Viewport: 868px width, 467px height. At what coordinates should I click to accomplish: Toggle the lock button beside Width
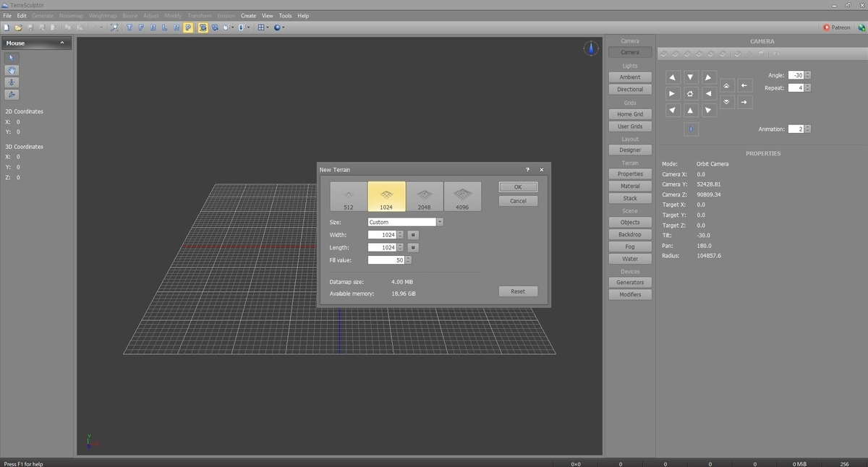click(x=413, y=235)
